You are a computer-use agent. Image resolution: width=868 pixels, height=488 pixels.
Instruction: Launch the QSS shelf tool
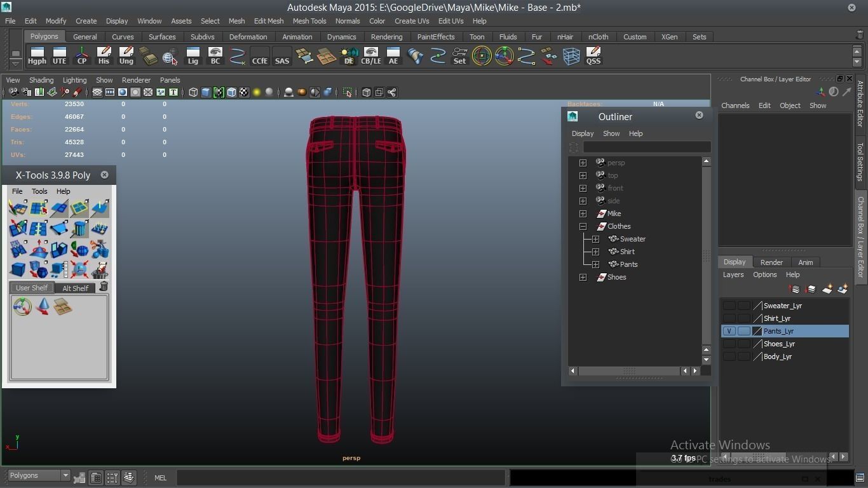click(593, 56)
